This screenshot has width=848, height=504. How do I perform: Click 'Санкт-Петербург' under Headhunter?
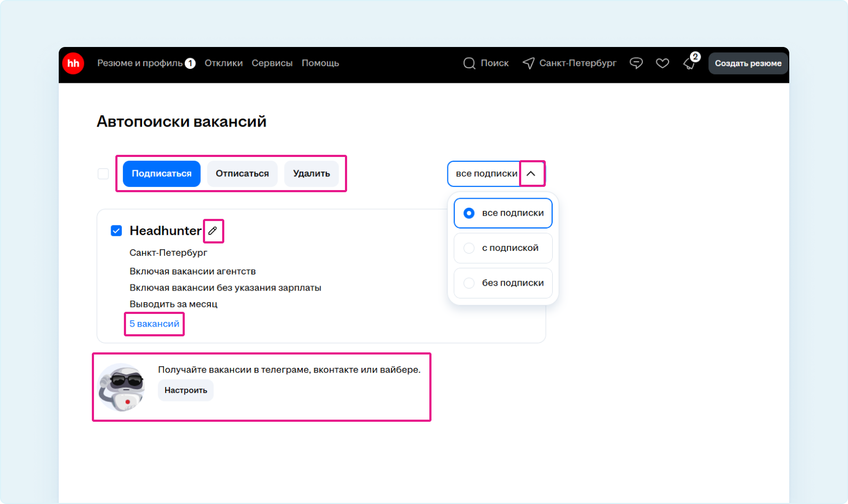pos(168,253)
